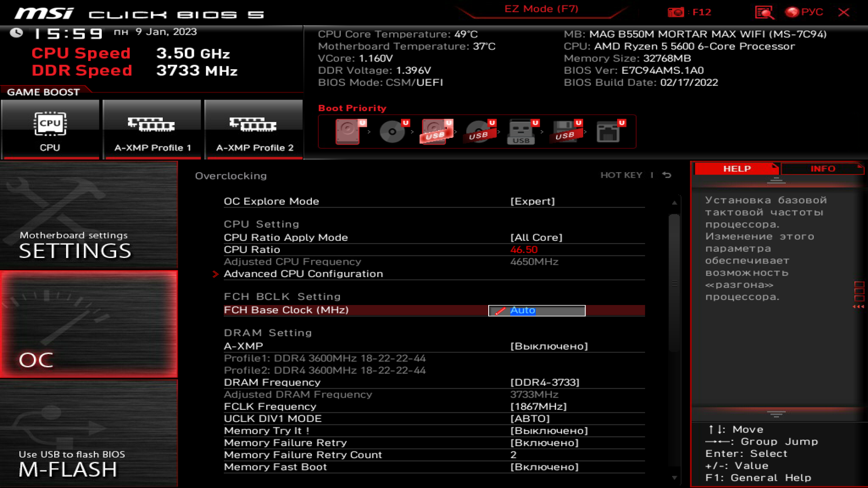Image resolution: width=868 pixels, height=488 pixels.
Task: Open FCLK Frequency [1867MHz] dropdown
Action: coord(434,407)
